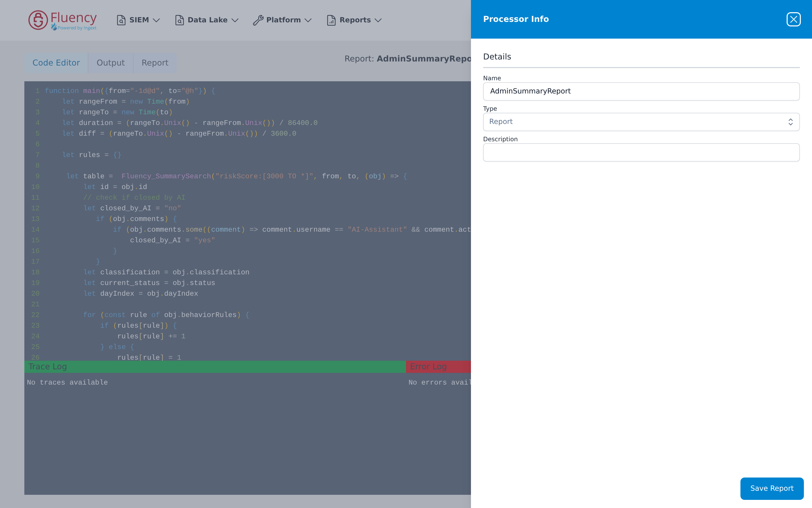Click the SIEM document search icon

[x=121, y=20]
